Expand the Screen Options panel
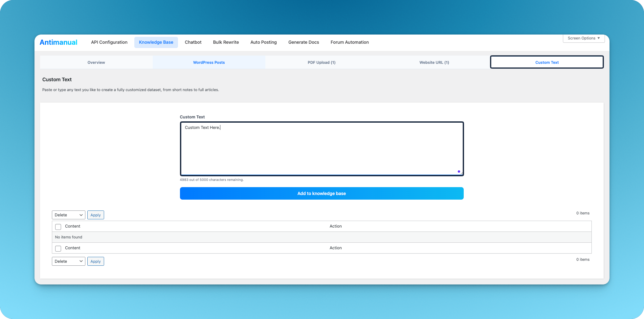The height and width of the screenshot is (319, 644). tap(584, 38)
